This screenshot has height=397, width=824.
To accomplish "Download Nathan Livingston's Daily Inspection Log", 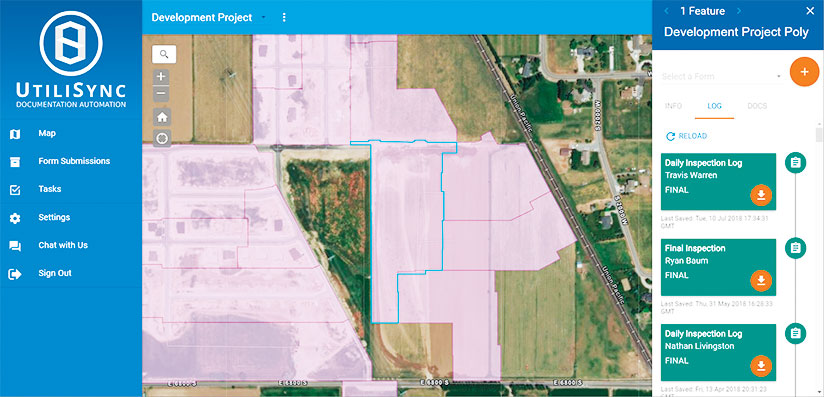I will click(761, 366).
